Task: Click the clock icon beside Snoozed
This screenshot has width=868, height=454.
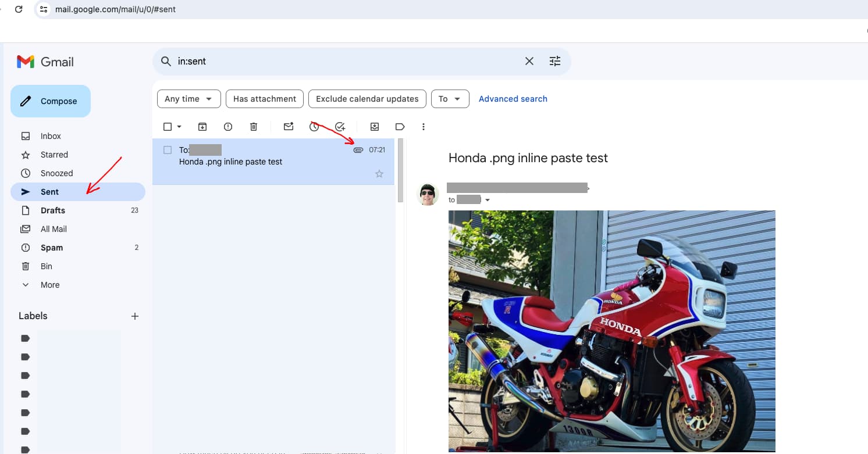Action: (26, 173)
